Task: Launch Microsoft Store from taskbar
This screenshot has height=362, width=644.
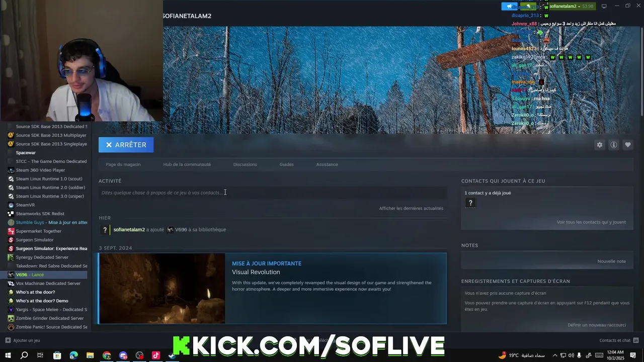Action: 57,355
